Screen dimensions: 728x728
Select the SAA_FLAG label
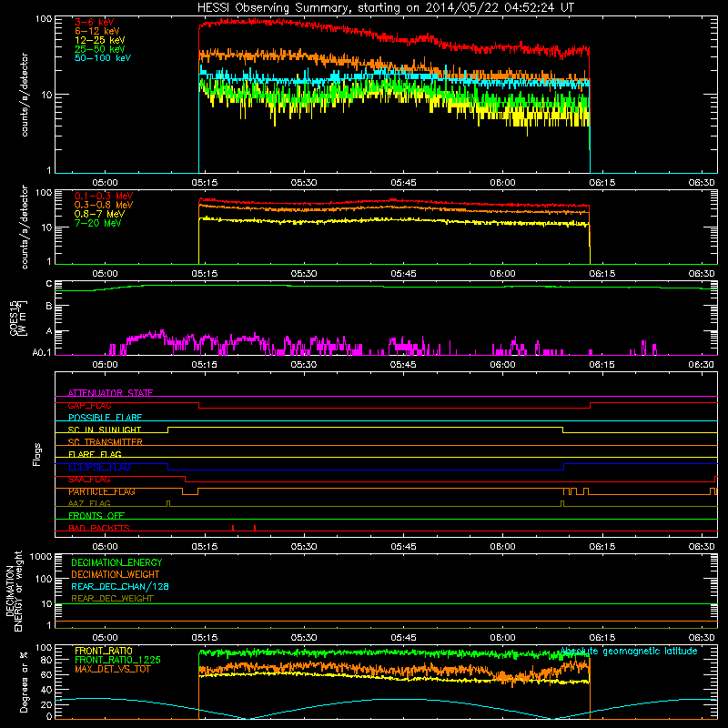[89, 480]
